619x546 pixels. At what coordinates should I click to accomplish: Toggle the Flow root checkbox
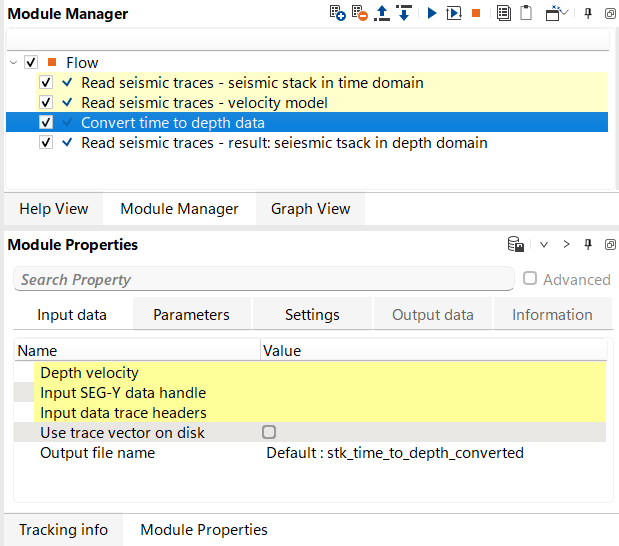(32, 62)
